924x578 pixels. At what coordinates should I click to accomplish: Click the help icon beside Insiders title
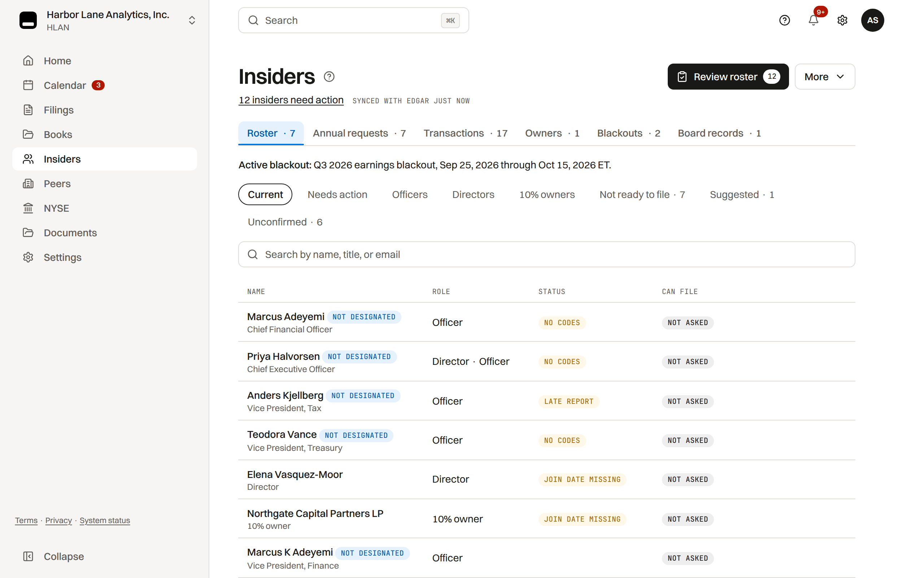click(329, 77)
